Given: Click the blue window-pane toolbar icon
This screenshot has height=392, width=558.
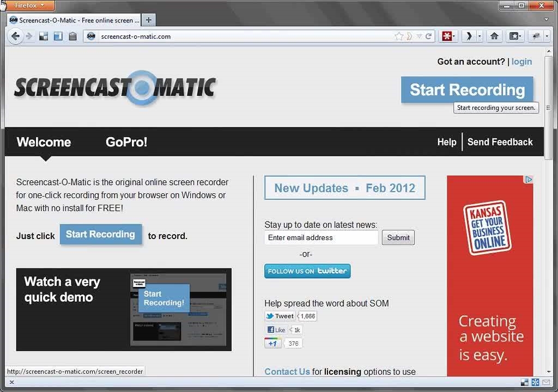Looking at the screenshot, I should click(x=58, y=36).
